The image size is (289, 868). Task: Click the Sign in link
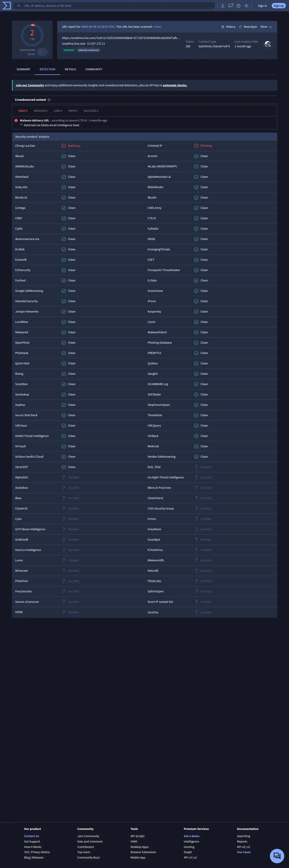[x=262, y=6]
